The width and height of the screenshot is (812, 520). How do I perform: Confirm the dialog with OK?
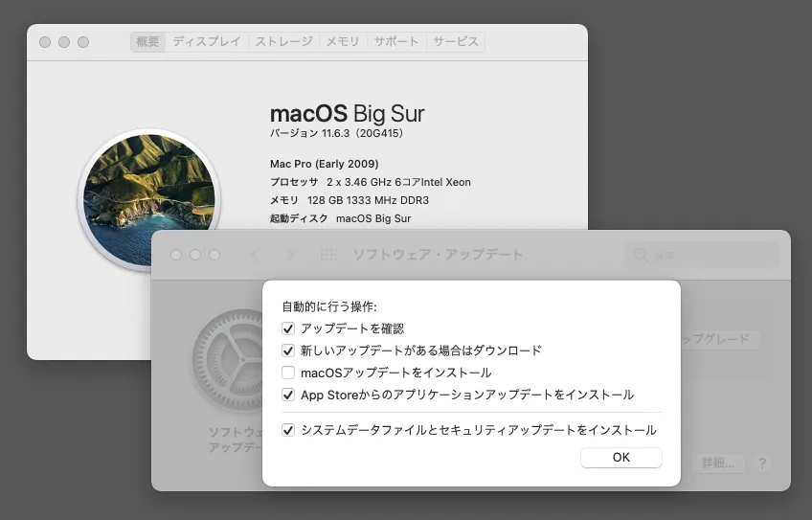pyautogui.click(x=620, y=458)
